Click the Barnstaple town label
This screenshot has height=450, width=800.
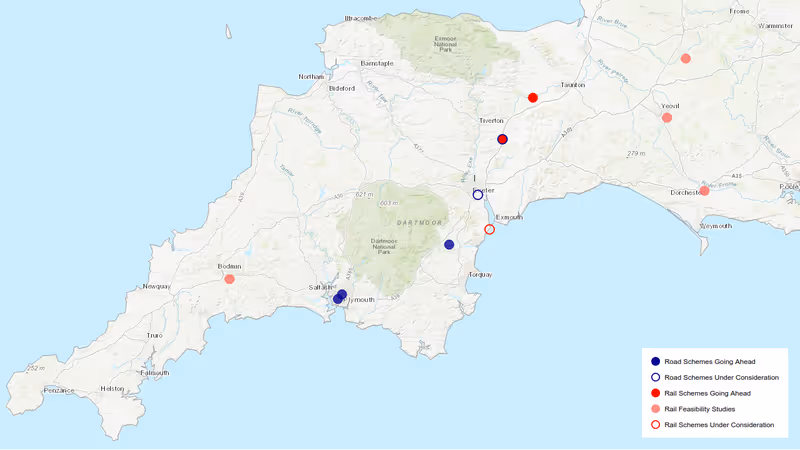(377, 64)
